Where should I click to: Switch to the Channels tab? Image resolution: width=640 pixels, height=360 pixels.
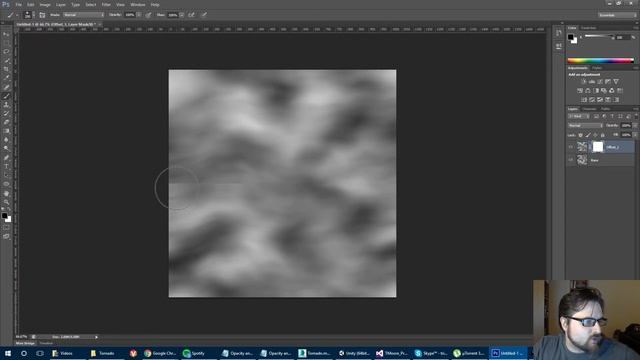click(x=589, y=109)
